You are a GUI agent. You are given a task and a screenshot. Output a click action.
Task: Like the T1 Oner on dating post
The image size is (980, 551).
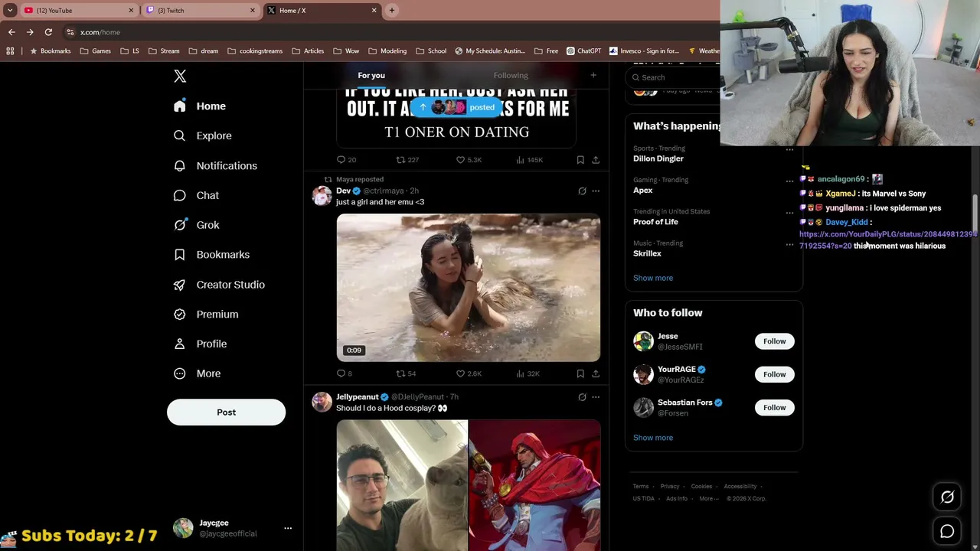pyautogui.click(x=469, y=160)
